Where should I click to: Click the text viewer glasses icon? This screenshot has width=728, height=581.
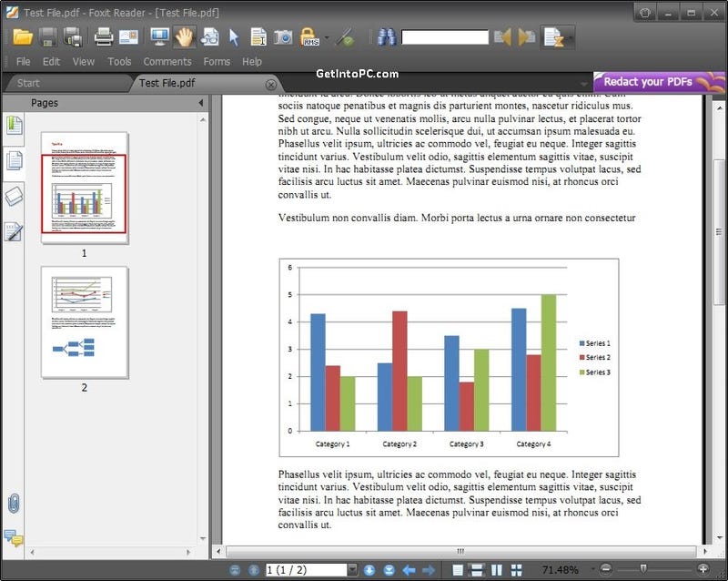(x=209, y=37)
